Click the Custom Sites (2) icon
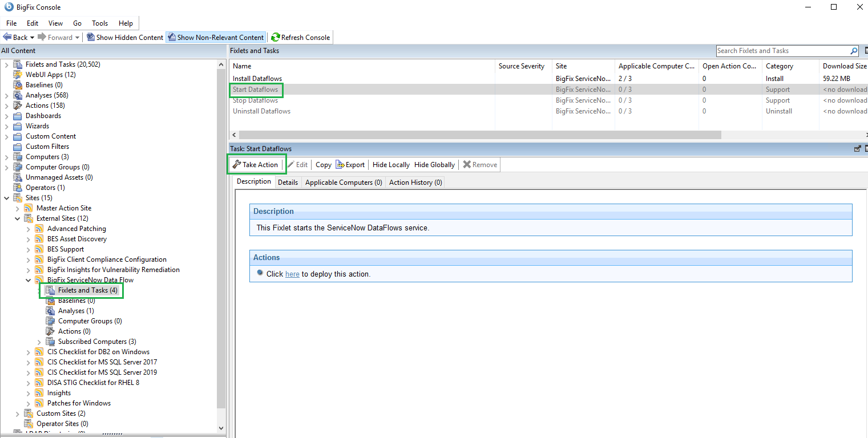 [x=28, y=413]
